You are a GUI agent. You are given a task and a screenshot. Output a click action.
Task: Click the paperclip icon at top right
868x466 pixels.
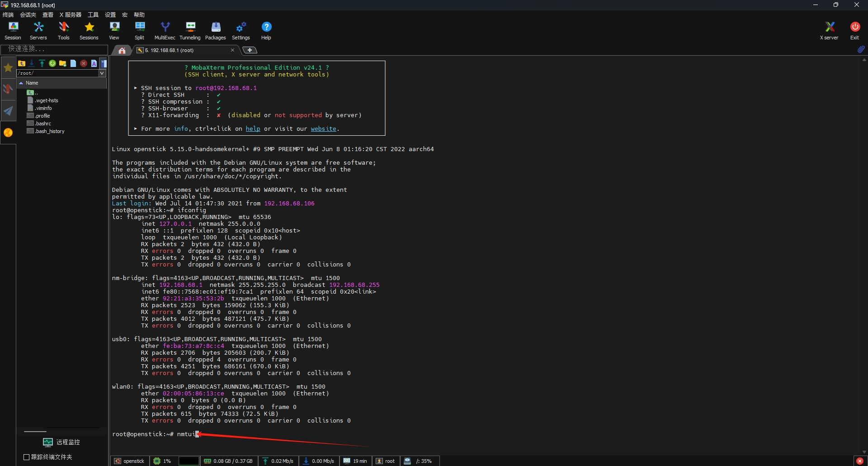point(861,49)
